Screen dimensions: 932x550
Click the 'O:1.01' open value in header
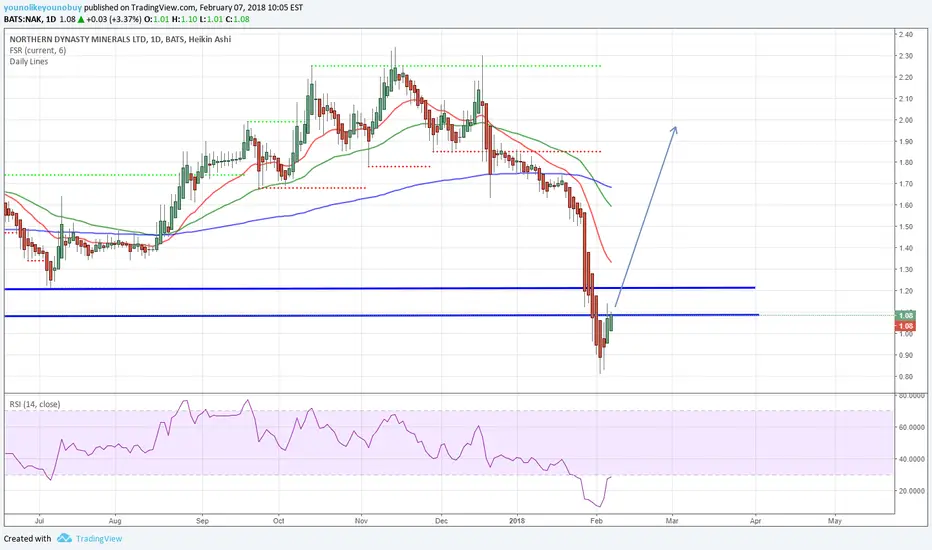[157, 19]
